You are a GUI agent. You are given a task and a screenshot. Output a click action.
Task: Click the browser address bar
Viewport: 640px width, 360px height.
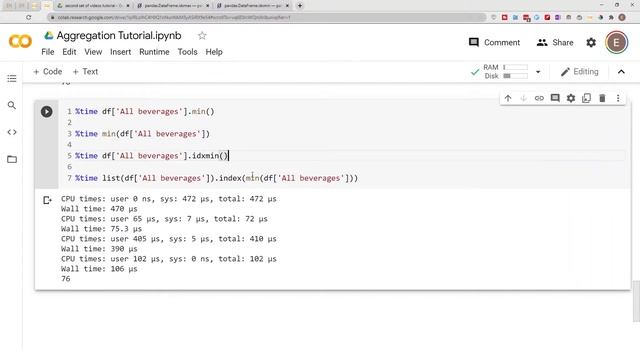click(x=267, y=17)
